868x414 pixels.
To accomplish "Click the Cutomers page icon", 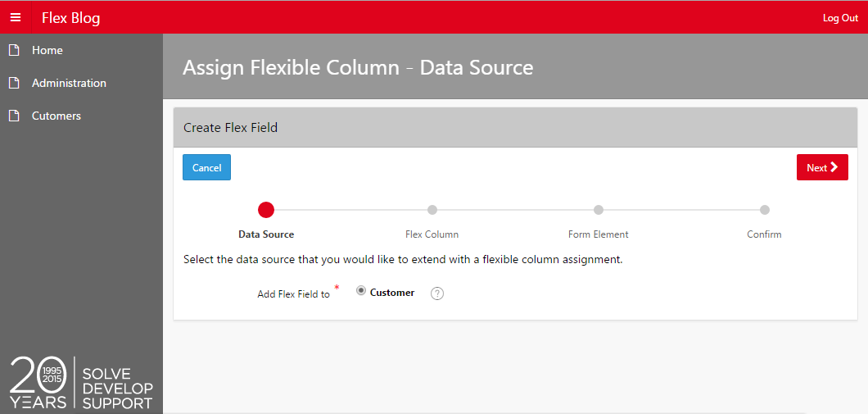I will click(14, 116).
